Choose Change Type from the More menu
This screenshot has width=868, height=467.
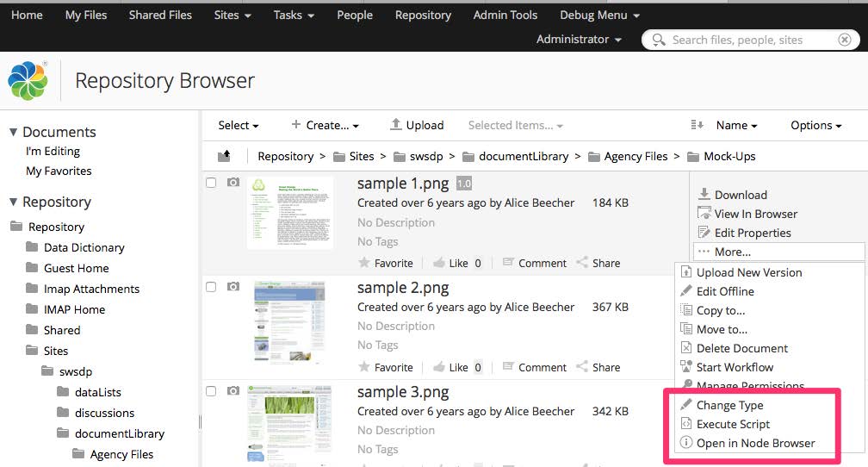pyautogui.click(x=729, y=405)
